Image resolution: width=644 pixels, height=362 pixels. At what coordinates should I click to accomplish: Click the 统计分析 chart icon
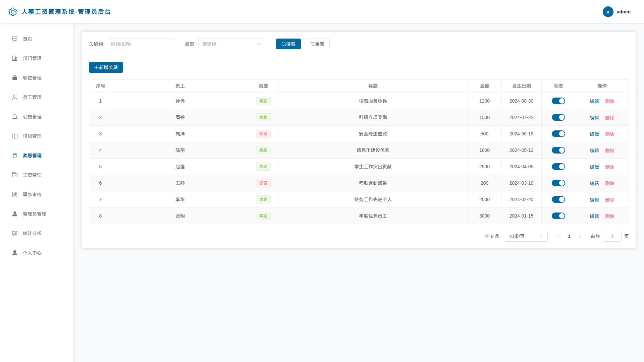coord(15,233)
